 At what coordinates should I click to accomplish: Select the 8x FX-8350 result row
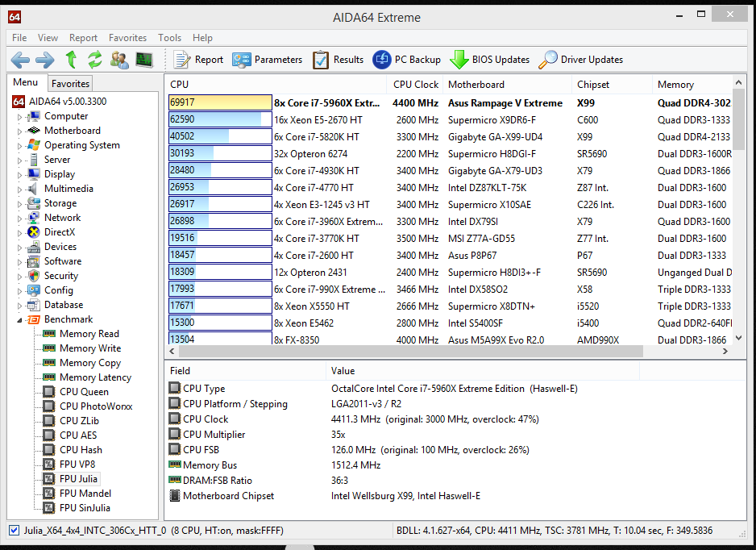[450, 340]
